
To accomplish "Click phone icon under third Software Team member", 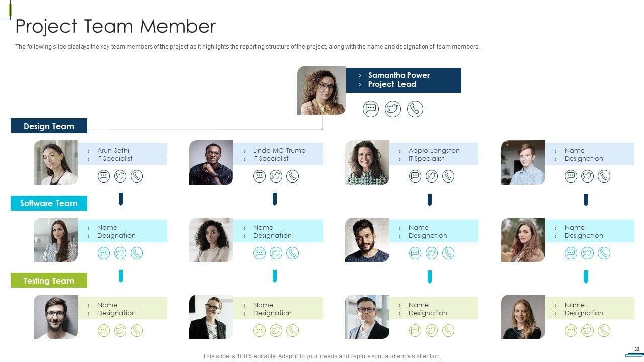I will coord(448,253).
